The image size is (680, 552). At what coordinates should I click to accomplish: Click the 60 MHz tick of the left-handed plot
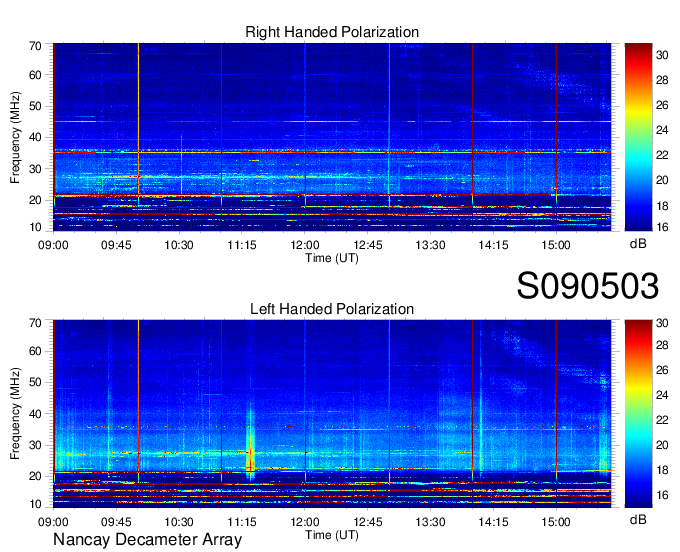(x=35, y=351)
